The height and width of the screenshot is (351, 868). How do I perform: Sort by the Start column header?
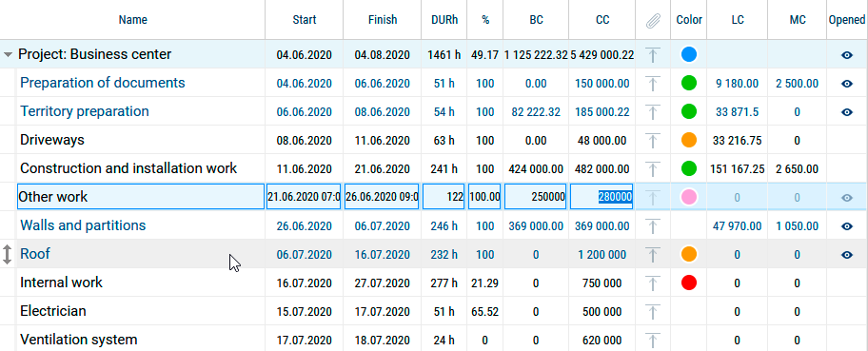click(x=305, y=20)
